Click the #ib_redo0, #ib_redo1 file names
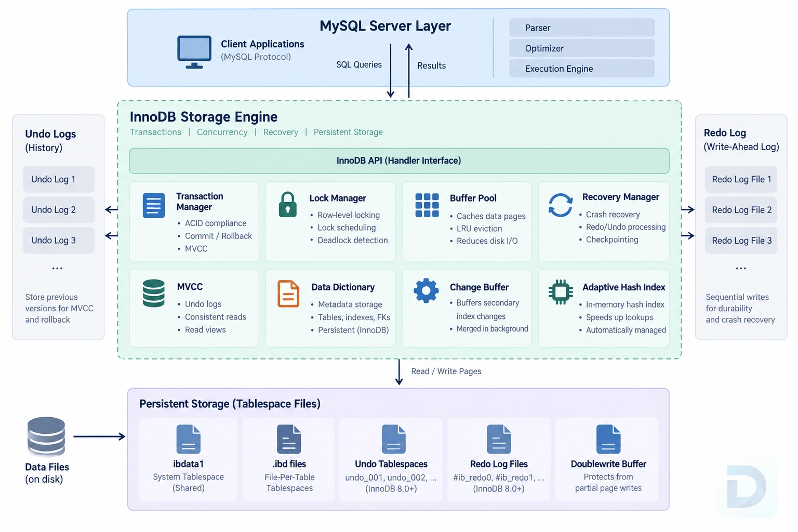 [x=499, y=477]
